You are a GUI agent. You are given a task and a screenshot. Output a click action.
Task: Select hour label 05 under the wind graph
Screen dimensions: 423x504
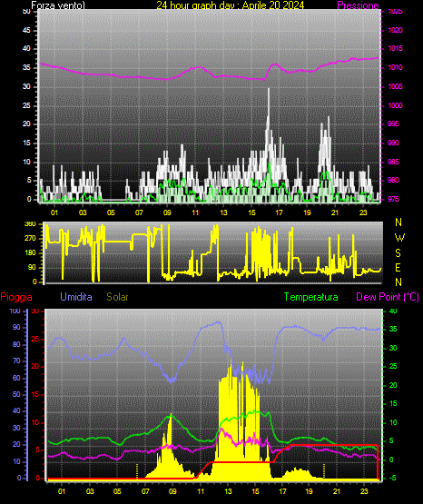111,212
